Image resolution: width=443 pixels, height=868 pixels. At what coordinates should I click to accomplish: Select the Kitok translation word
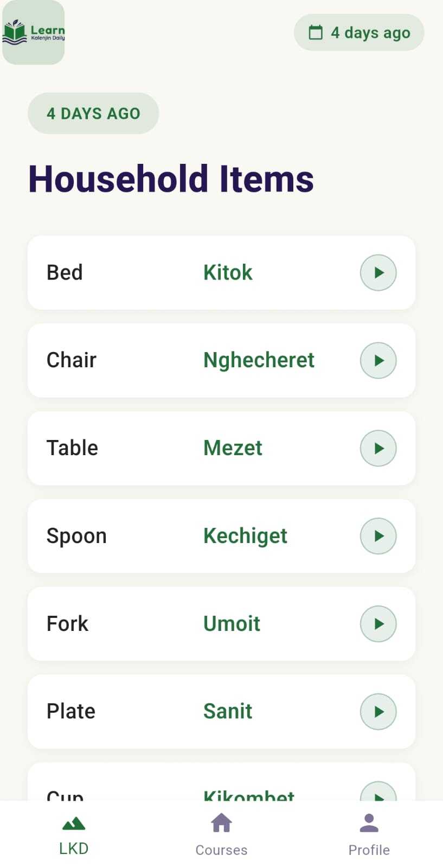(x=228, y=272)
